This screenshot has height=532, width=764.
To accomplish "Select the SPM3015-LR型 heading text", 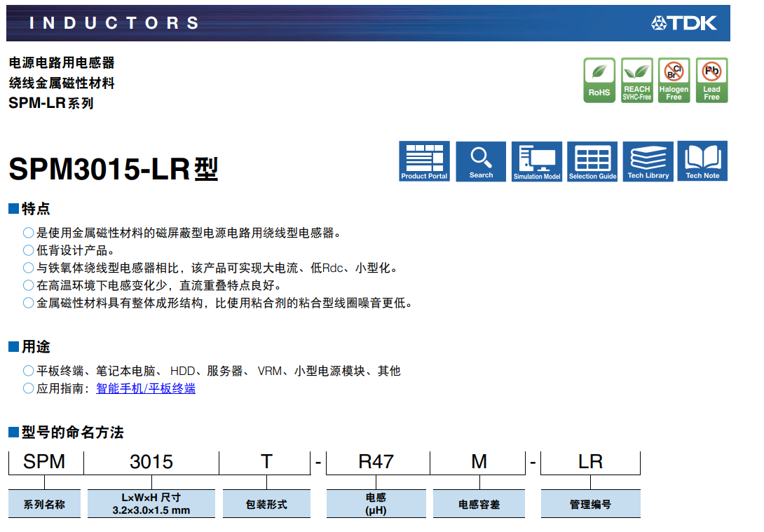I will point(114,169).
